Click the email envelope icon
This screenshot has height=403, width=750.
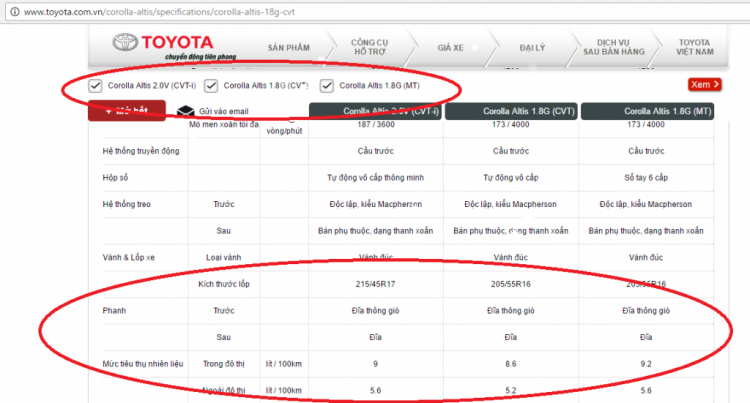coord(185,111)
